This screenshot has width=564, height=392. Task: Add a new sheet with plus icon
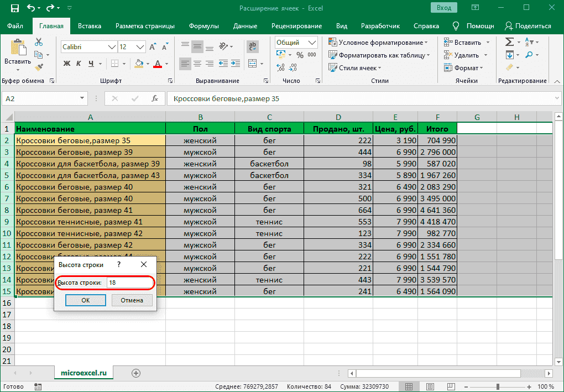point(136,373)
